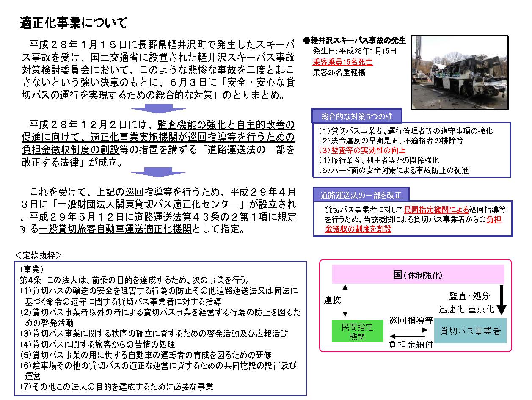Click the underlined 一般貸切旅客自動車運送適正化機関 text
The height and width of the screenshot is (400, 532).
click(115, 229)
